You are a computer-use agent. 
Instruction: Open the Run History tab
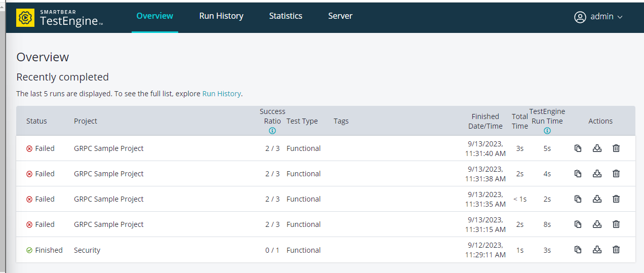pyautogui.click(x=221, y=16)
